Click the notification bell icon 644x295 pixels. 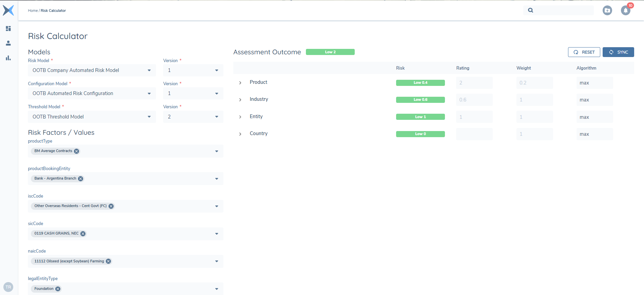[x=625, y=11]
